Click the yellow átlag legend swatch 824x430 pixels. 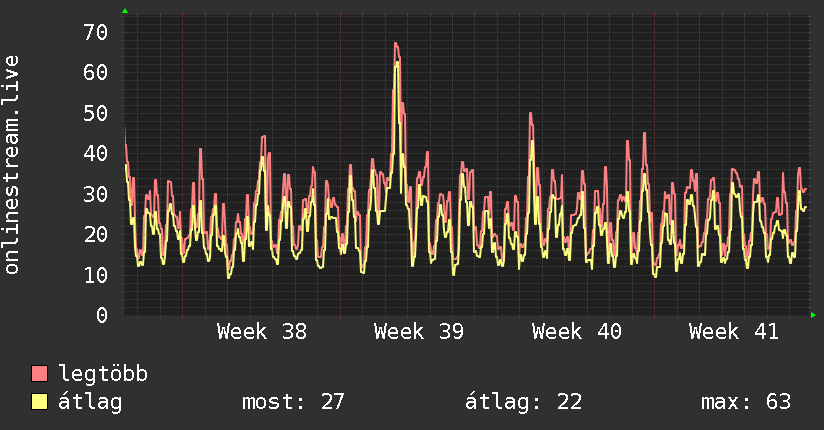[x=39, y=402]
